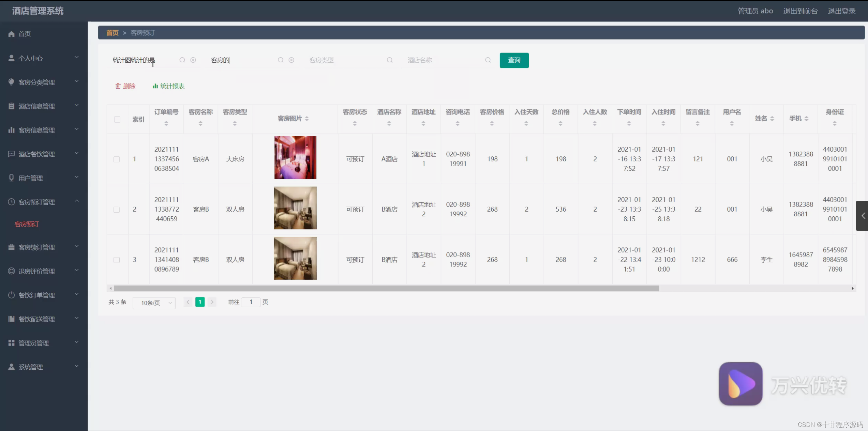Click the sort arrows under 订单编号 header

click(x=166, y=124)
